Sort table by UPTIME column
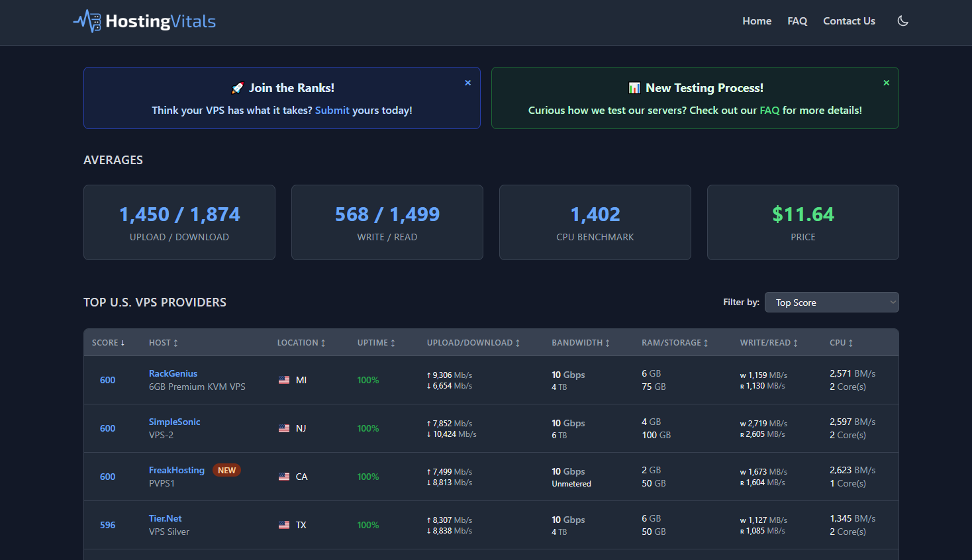The height and width of the screenshot is (560, 972). click(376, 343)
